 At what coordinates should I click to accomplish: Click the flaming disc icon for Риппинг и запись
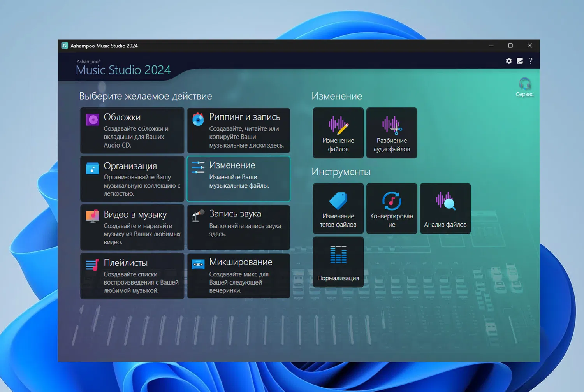click(x=198, y=119)
